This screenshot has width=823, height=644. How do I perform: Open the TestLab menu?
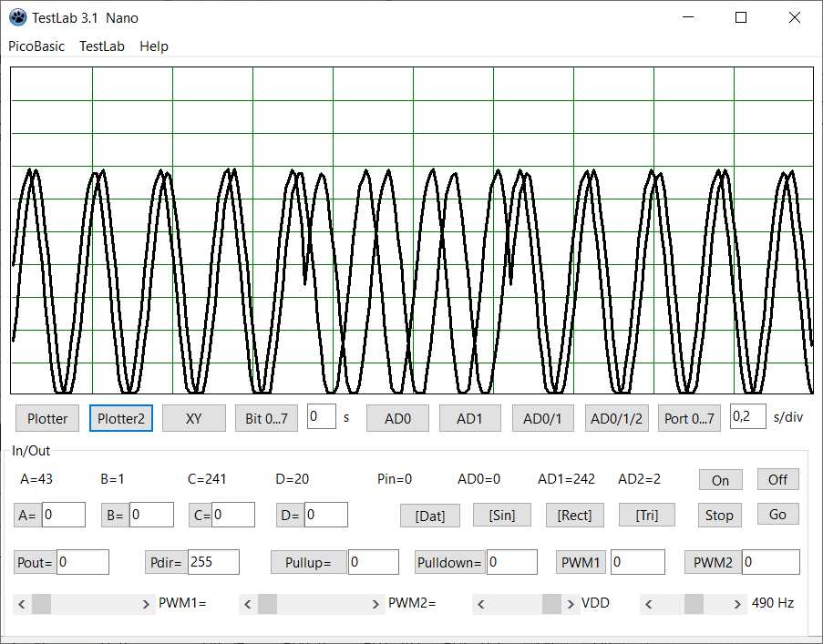pos(102,46)
